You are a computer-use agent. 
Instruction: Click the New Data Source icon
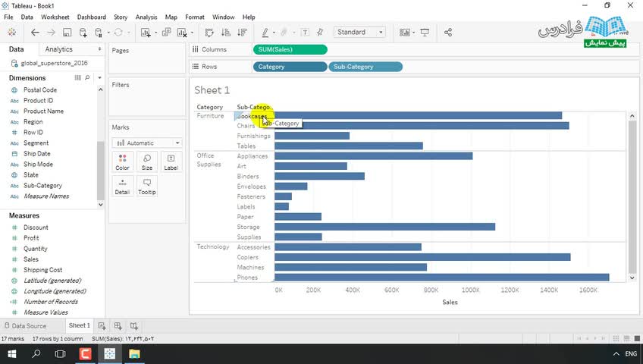pyautogui.click(x=83, y=33)
